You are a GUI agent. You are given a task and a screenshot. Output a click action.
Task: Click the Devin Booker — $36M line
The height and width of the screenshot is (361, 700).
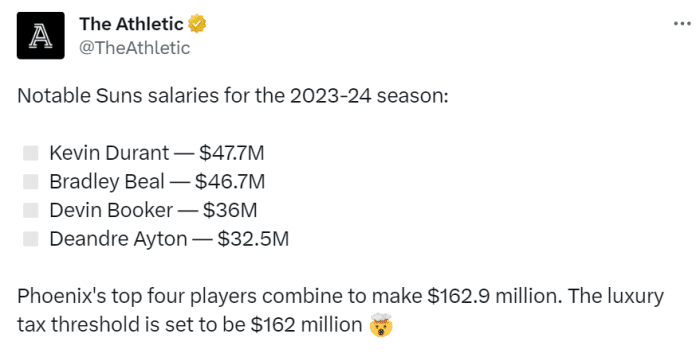click(x=153, y=210)
